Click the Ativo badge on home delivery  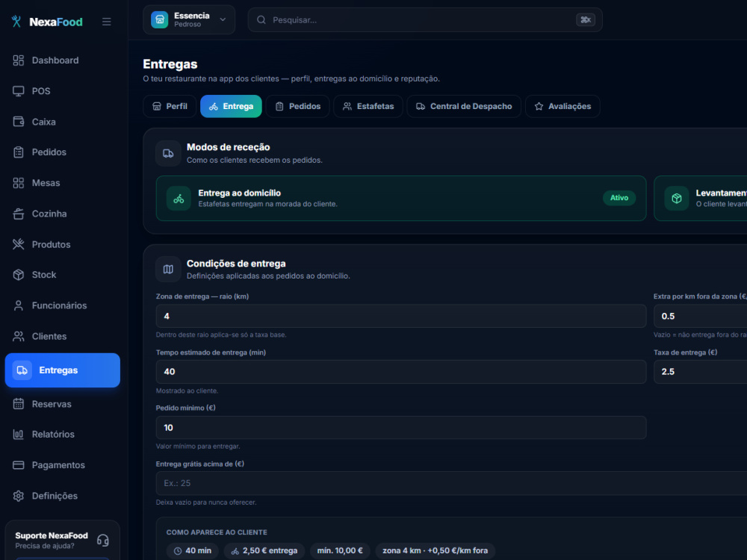tap(619, 198)
